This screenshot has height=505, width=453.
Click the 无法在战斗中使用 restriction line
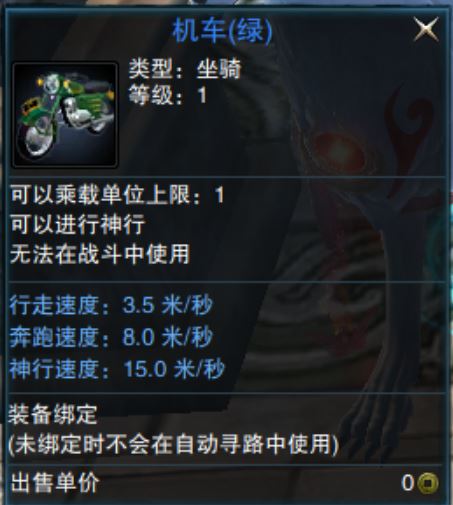tap(100, 254)
